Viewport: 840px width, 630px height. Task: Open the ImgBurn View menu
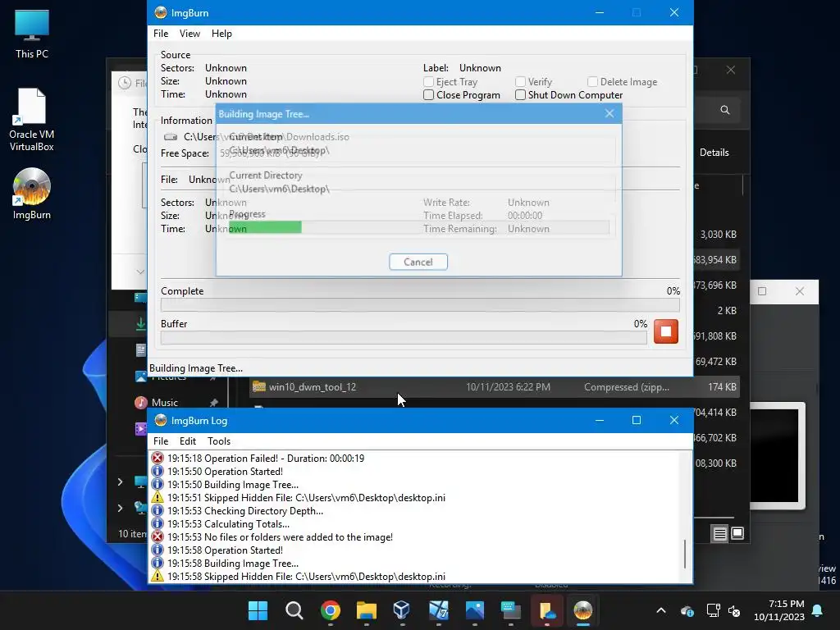point(189,34)
